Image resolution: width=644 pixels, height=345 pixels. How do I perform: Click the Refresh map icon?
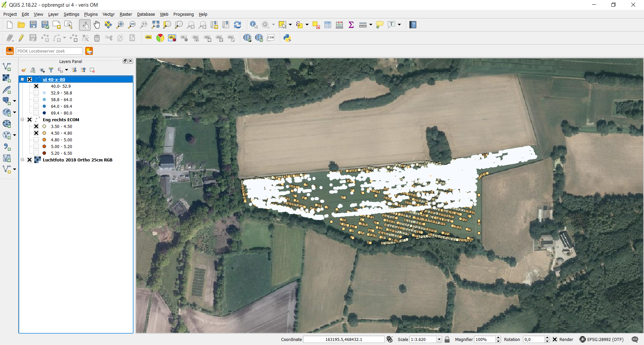(x=237, y=25)
